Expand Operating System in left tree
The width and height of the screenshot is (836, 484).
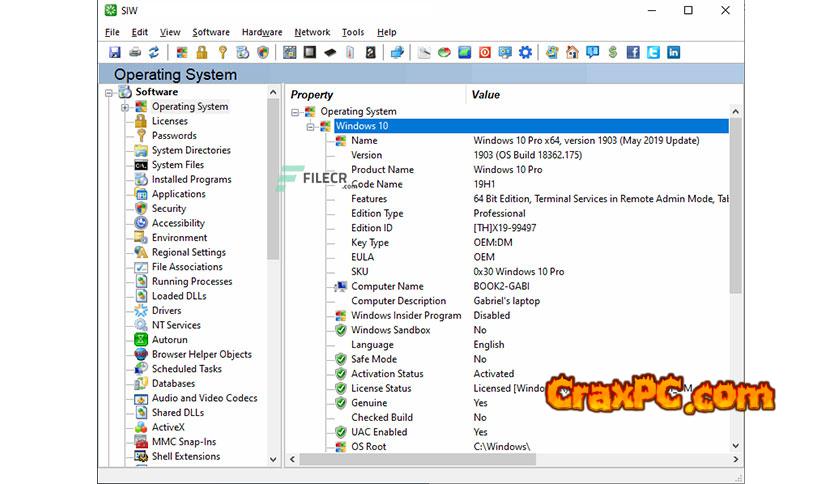125,107
